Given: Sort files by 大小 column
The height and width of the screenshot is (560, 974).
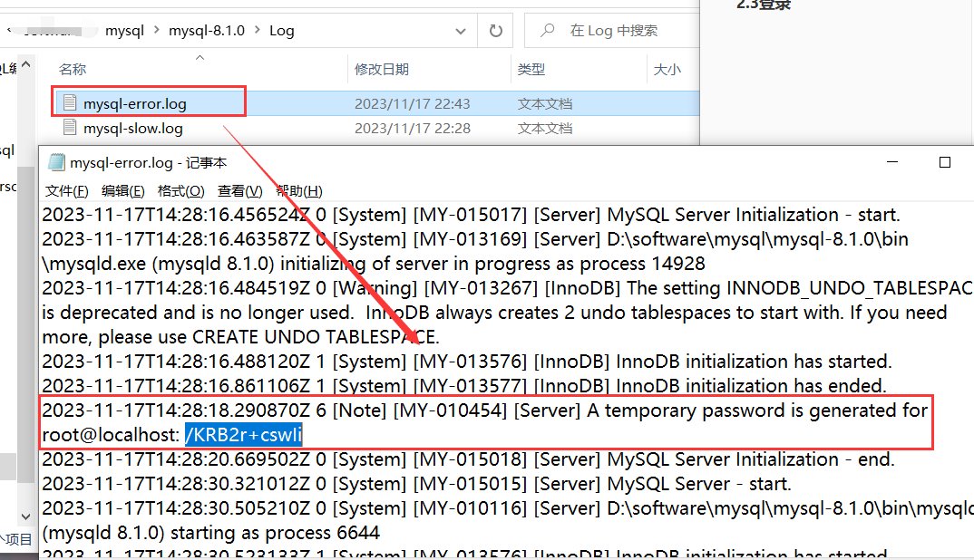Looking at the screenshot, I should tap(667, 70).
